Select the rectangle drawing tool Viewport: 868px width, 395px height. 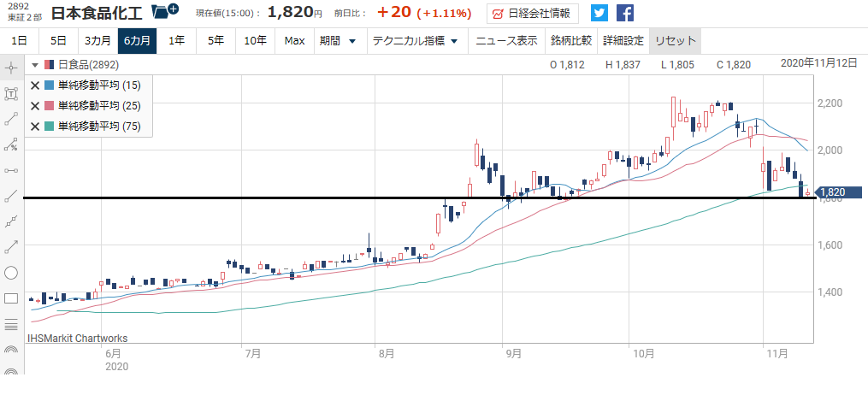point(11,298)
